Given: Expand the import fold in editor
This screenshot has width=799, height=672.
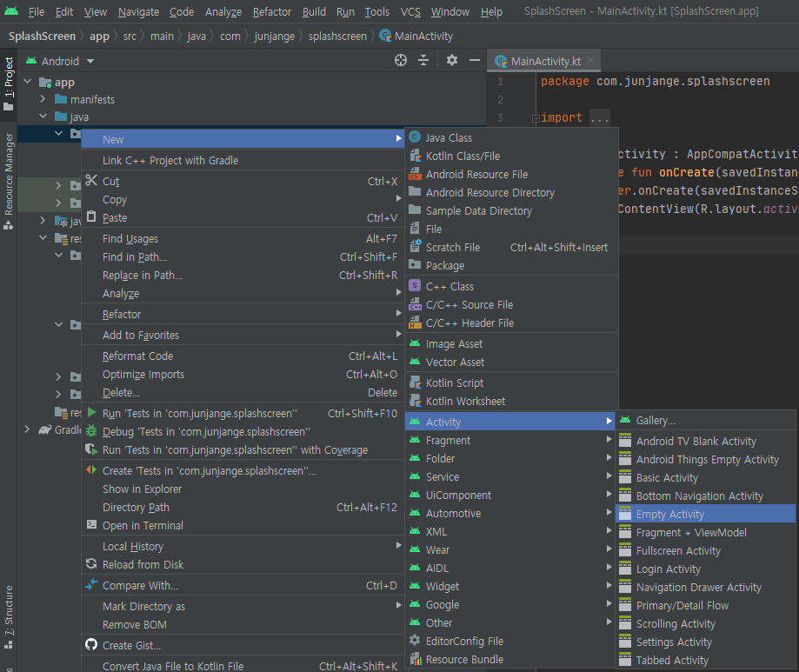Looking at the screenshot, I should pos(536,118).
